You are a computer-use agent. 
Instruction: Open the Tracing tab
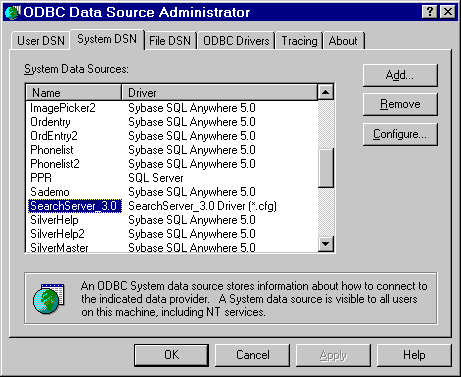(x=299, y=41)
